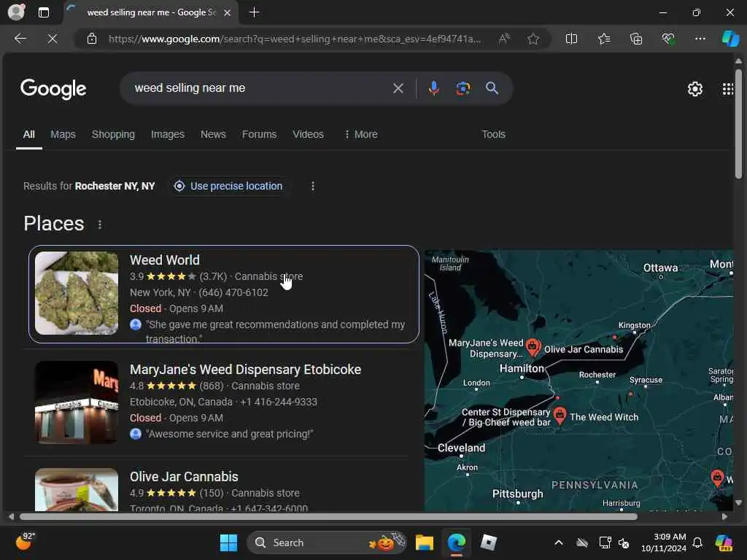Open split screen icon in toolbar
Screen dimensions: 747x560
point(571,39)
